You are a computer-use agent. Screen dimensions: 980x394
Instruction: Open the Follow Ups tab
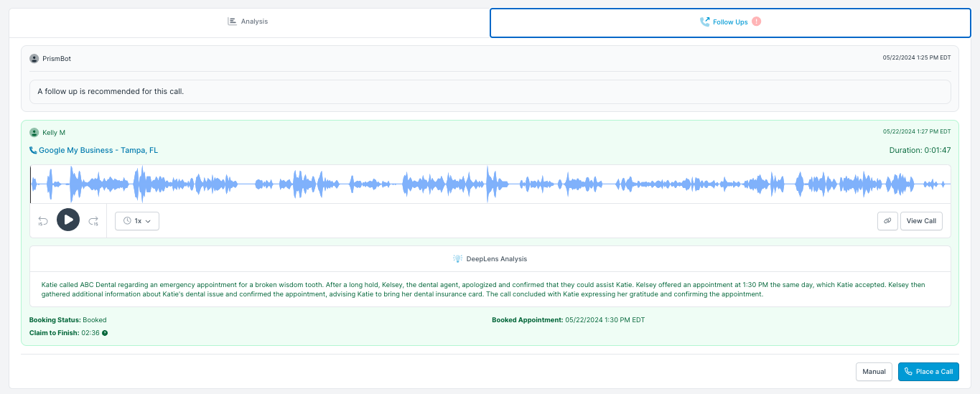click(730, 22)
